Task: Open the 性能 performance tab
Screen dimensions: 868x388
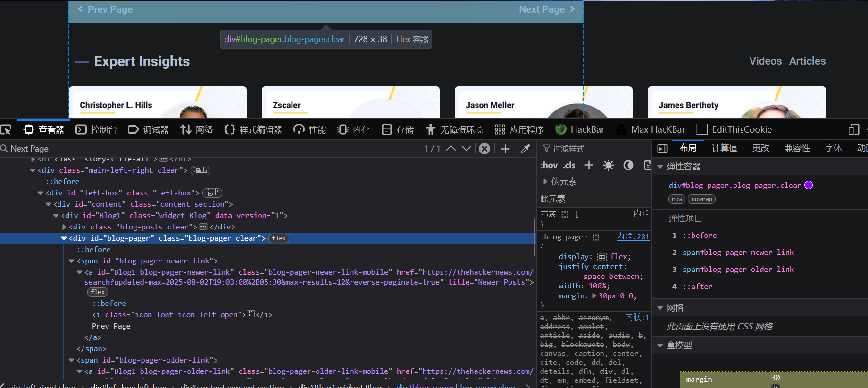Action: point(310,129)
